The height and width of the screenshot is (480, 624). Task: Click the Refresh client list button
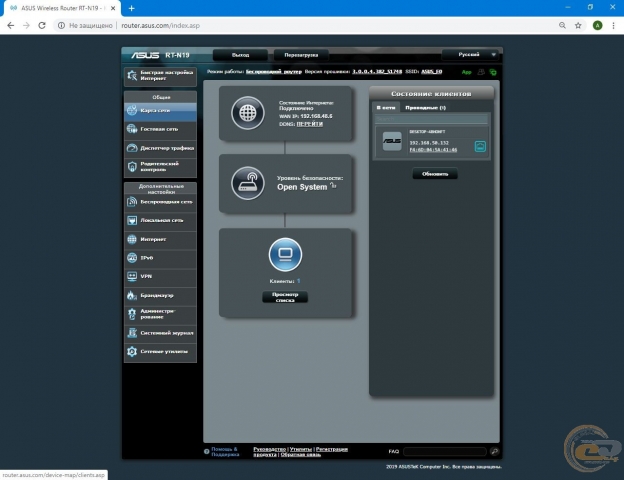coord(435,174)
